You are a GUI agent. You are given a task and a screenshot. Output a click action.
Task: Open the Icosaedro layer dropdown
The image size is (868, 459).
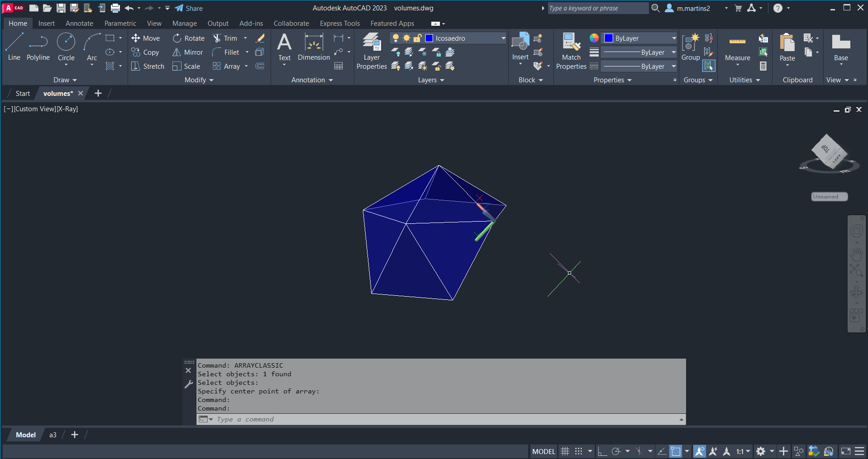click(503, 38)
